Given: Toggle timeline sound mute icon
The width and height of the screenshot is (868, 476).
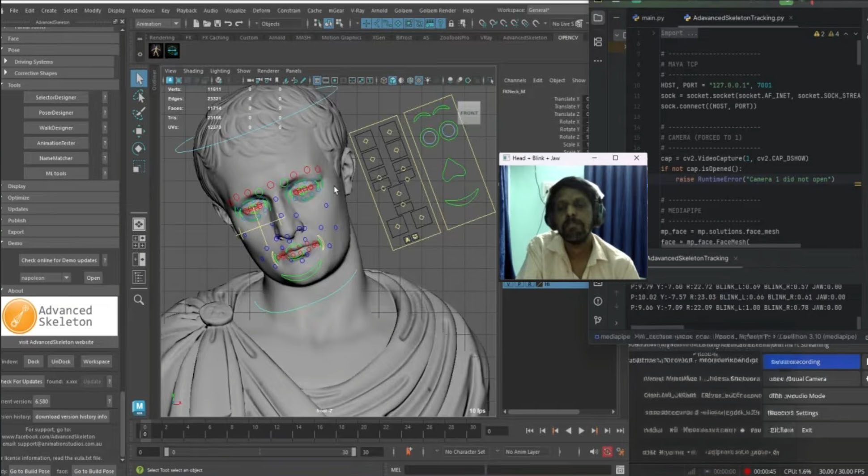Looking at the screenshot, I should click(594, 451).
